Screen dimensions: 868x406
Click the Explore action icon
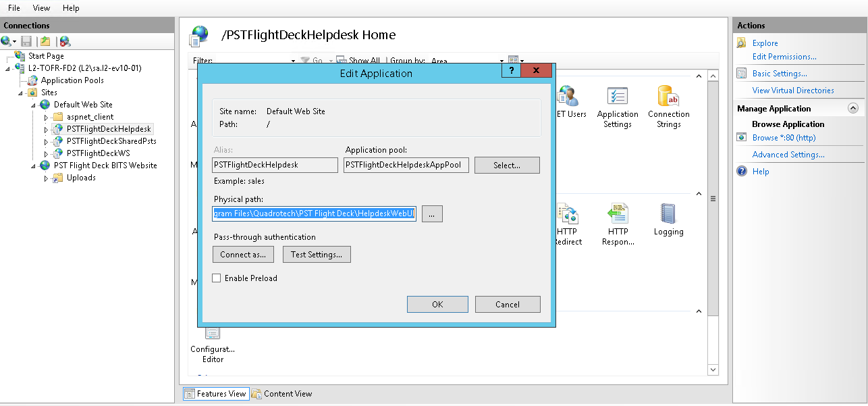pos(741,43)
